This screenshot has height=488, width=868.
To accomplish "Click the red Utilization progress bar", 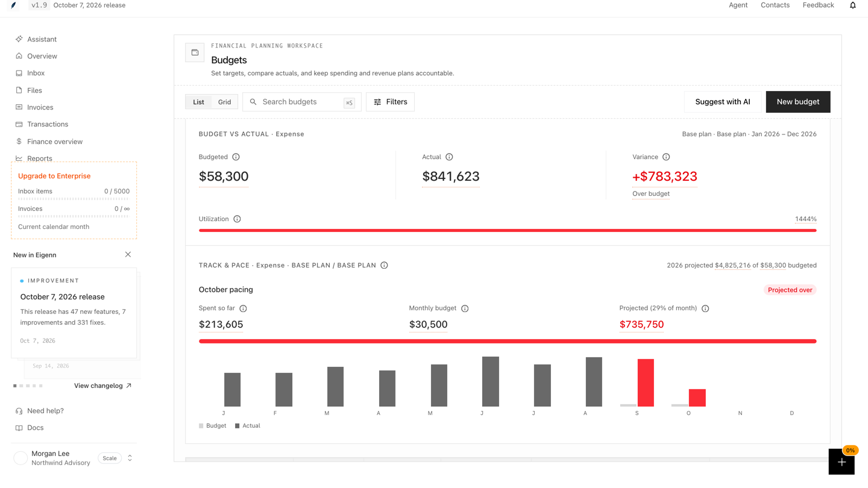I will coord(508,230).
